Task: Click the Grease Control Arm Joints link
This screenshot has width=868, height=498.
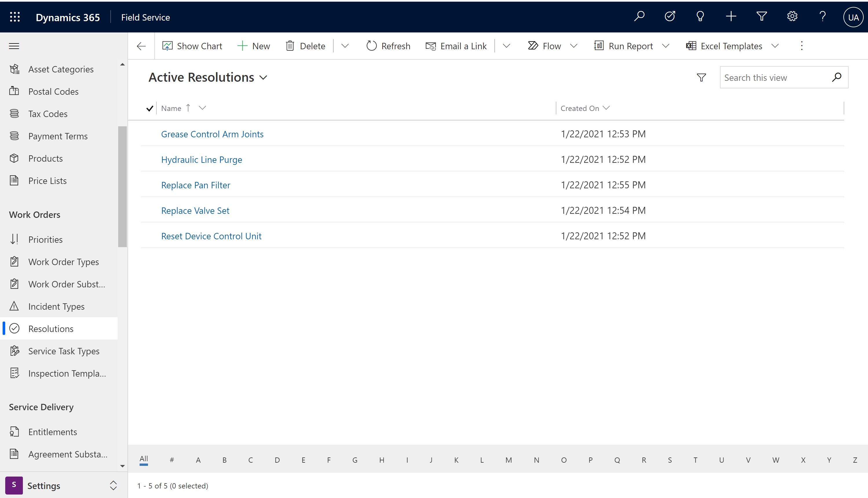Action: (212, 134)
